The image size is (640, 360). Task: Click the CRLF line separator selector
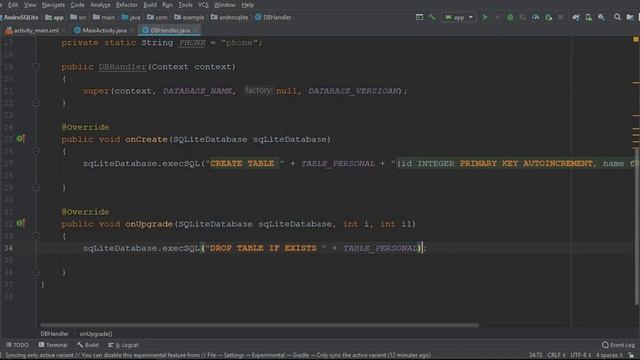pyautogui.click(x=556, y=355)
